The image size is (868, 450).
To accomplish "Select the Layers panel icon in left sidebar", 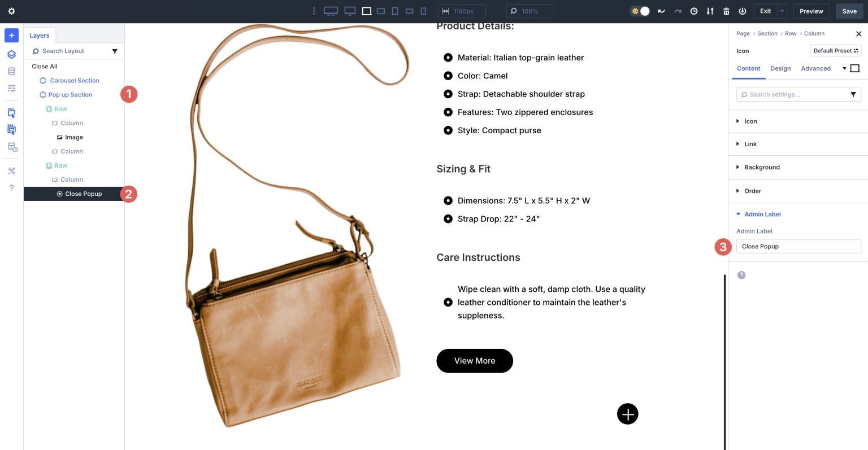I will point(11,54).
